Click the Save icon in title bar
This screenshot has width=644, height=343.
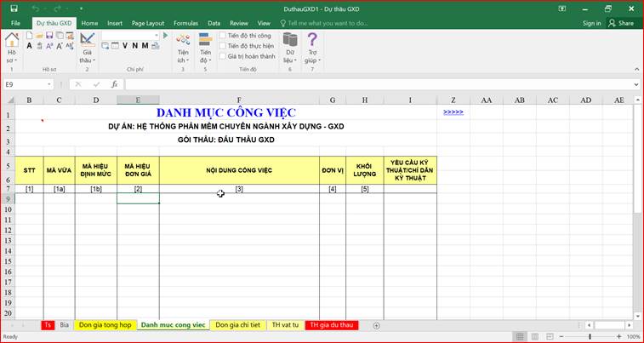[x=14, y=8]
